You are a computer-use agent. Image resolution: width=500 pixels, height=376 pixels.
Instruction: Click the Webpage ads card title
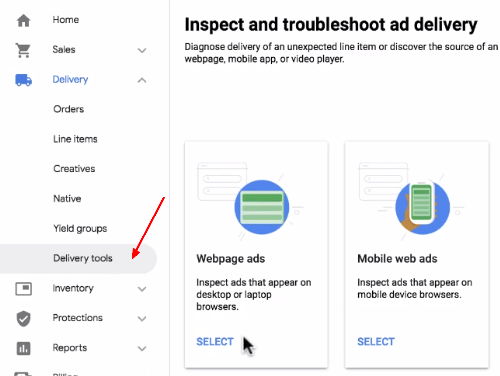click(x=231, y=259)
